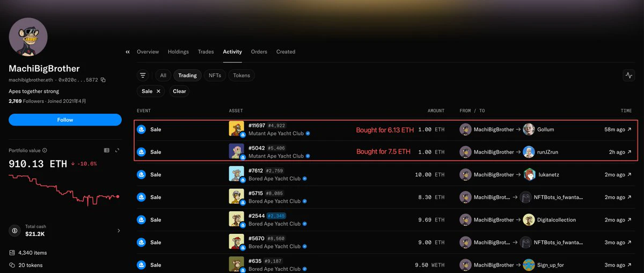
Task: Remove Sale filter with X icon
Action: tap(158, 91)
